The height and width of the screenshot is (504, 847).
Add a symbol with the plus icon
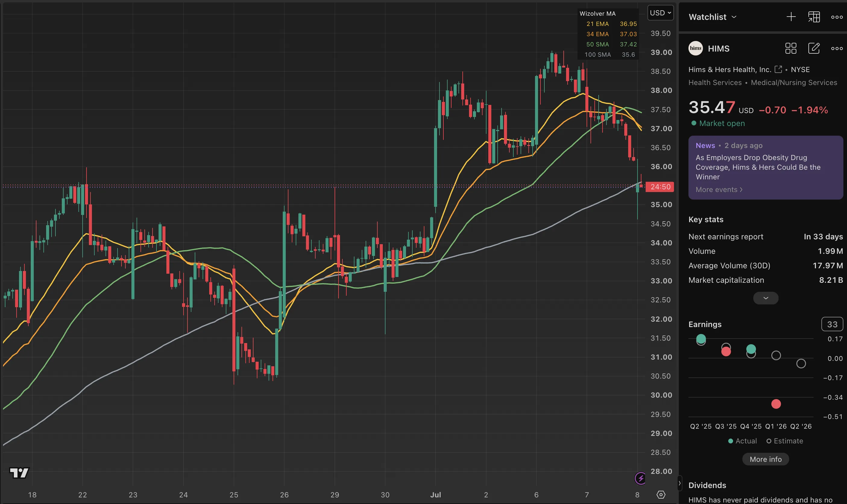[x=791, y=17]
